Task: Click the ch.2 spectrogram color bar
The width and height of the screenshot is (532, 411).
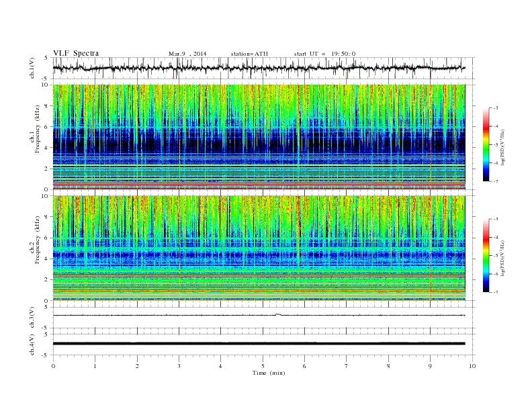Action: pyautogui.click(x=486, y=256)
